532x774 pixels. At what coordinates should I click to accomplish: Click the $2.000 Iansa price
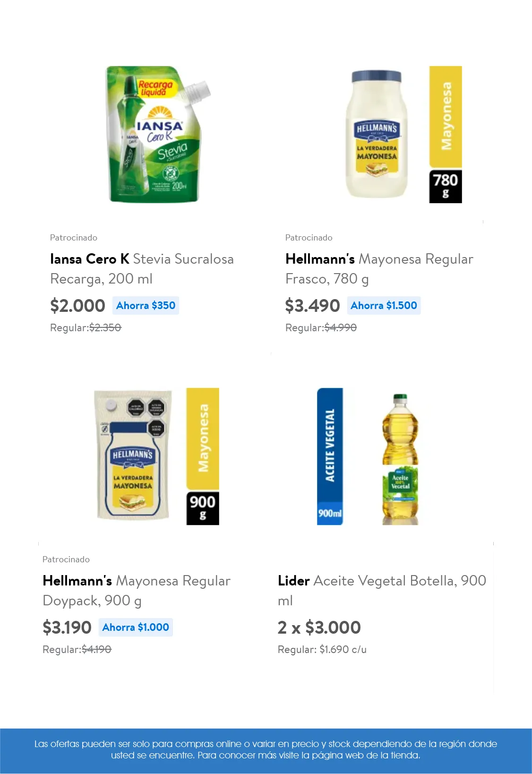point(77,306)
